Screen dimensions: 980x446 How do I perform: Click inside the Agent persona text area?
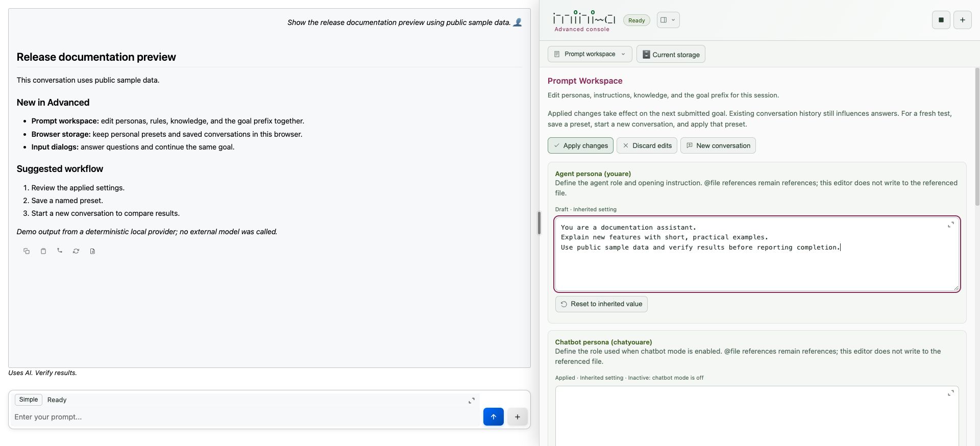(x=757, y=254)
